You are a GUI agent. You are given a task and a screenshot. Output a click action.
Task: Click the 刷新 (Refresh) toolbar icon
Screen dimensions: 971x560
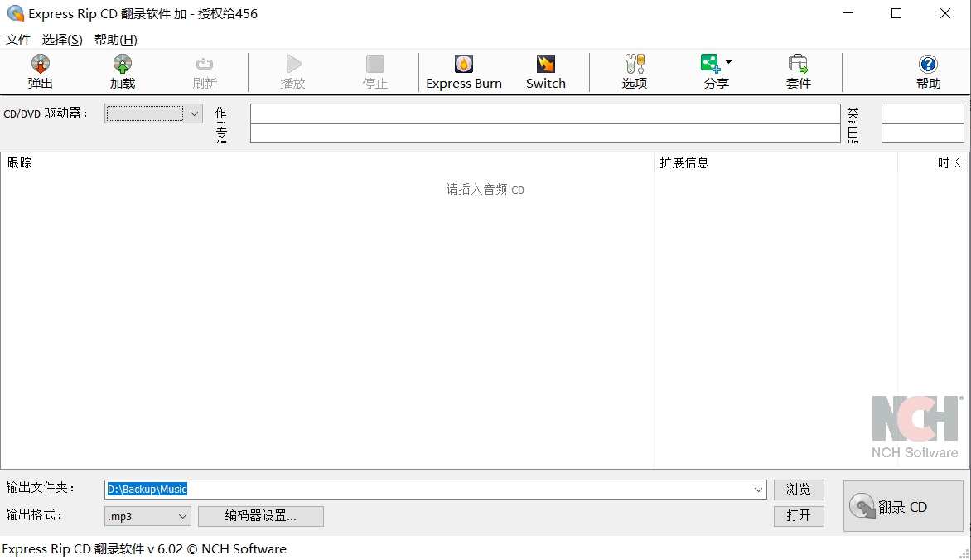pyautogui.click(x=205, y=72)
